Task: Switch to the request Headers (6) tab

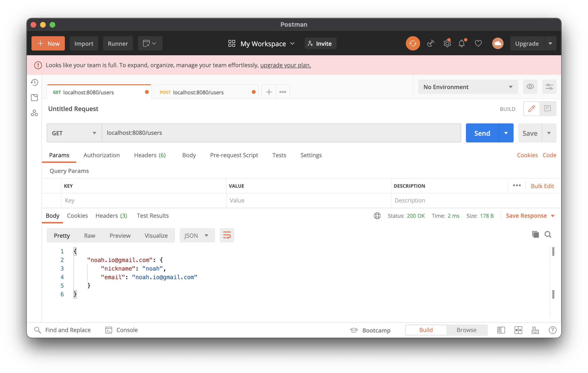Action: click(x=150, y=155)
